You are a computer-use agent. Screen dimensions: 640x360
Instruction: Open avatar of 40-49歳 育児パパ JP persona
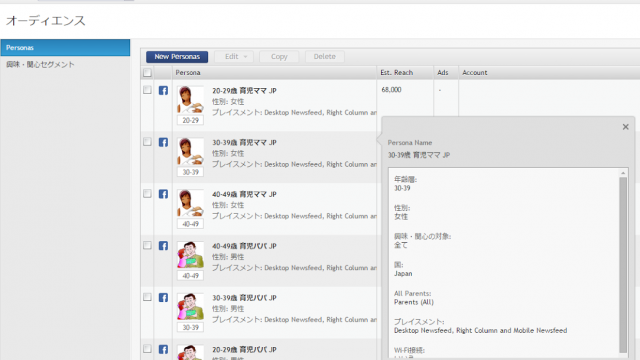(190, 256)
